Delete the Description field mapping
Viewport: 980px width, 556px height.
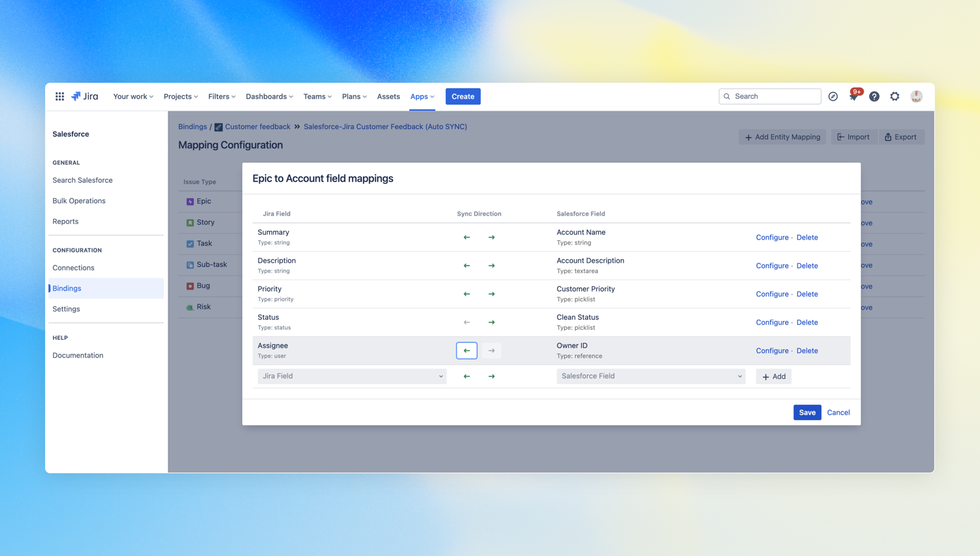click(807, 266)
